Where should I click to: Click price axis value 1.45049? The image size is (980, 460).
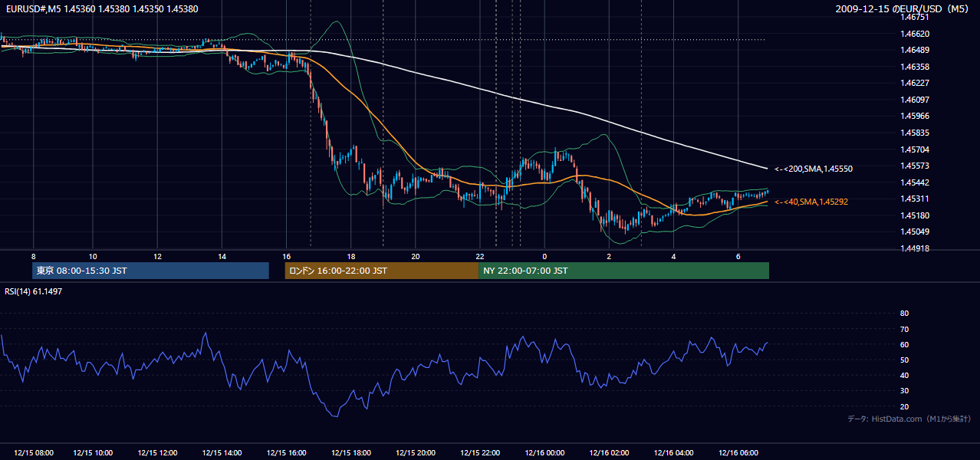(x=915, y=232)
